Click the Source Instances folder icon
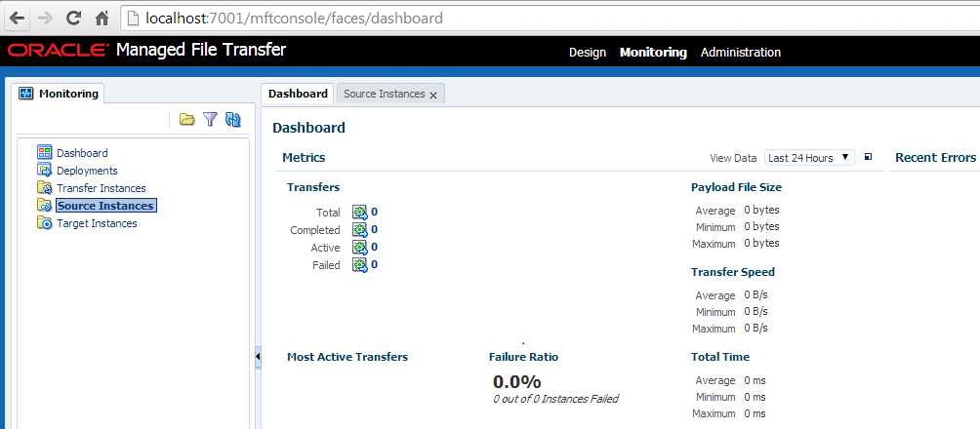This screenshot has width=980, height=429. point(44,205)
